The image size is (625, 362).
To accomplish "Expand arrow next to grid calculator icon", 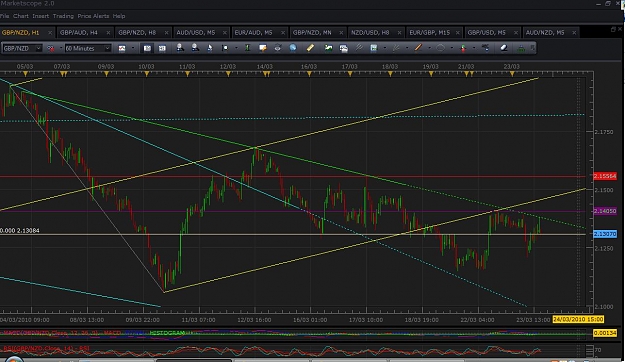I will coord(385,48).
